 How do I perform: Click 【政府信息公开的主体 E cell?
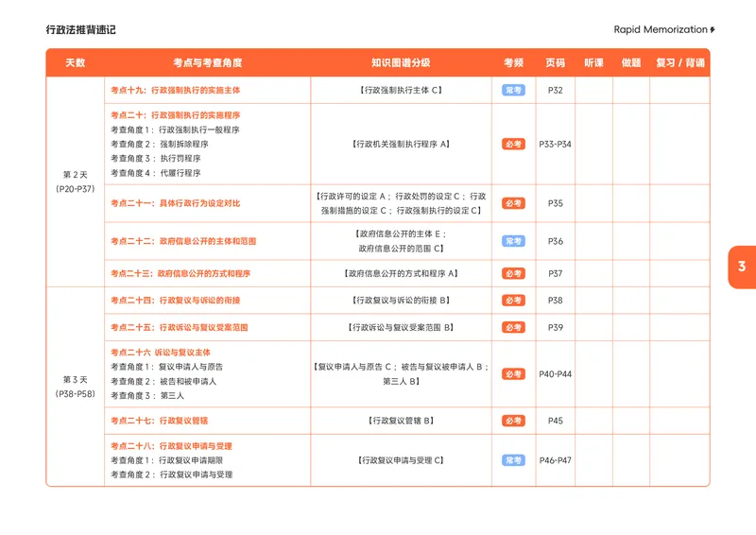[x=401, y=241]
